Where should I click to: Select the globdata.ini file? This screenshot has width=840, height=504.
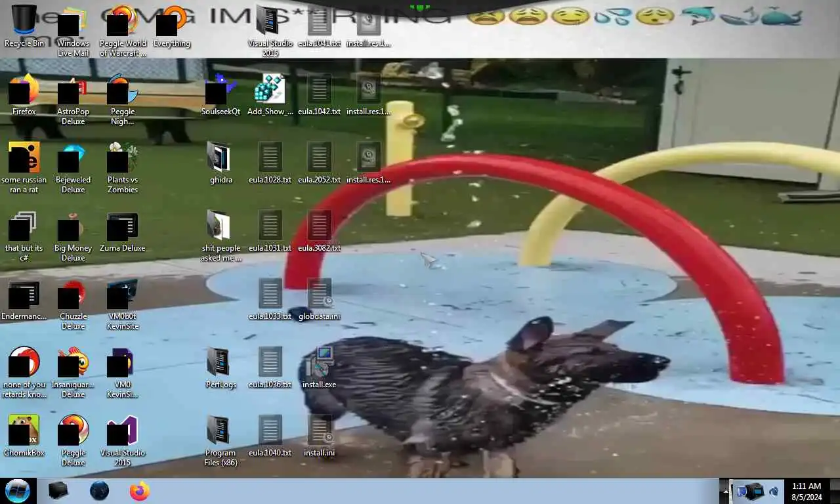319,299
